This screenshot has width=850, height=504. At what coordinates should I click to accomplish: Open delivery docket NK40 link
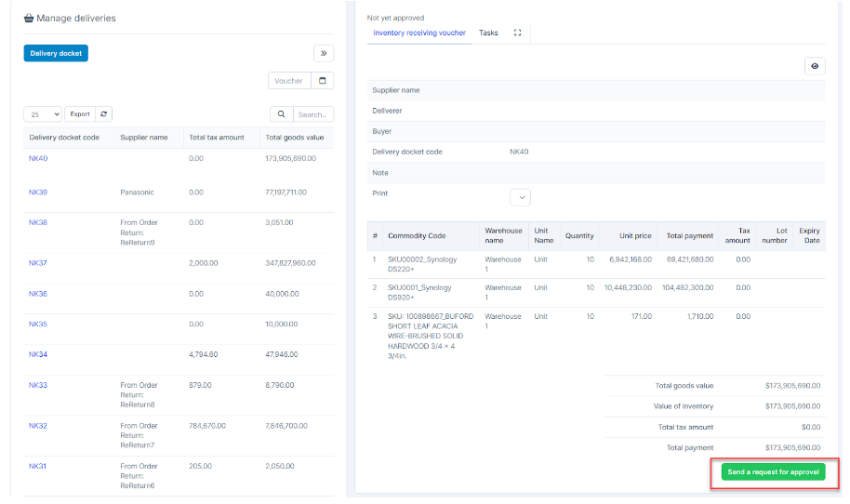(38, 158)
